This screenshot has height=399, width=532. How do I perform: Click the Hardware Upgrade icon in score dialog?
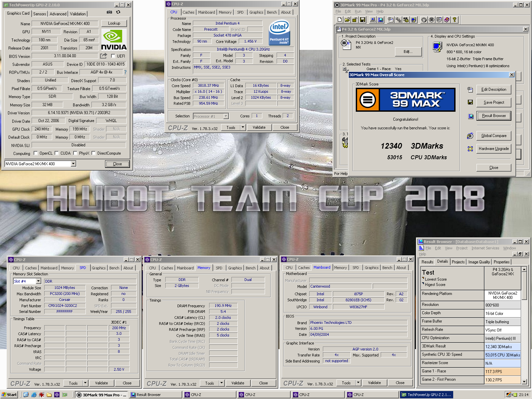point(470,149)
